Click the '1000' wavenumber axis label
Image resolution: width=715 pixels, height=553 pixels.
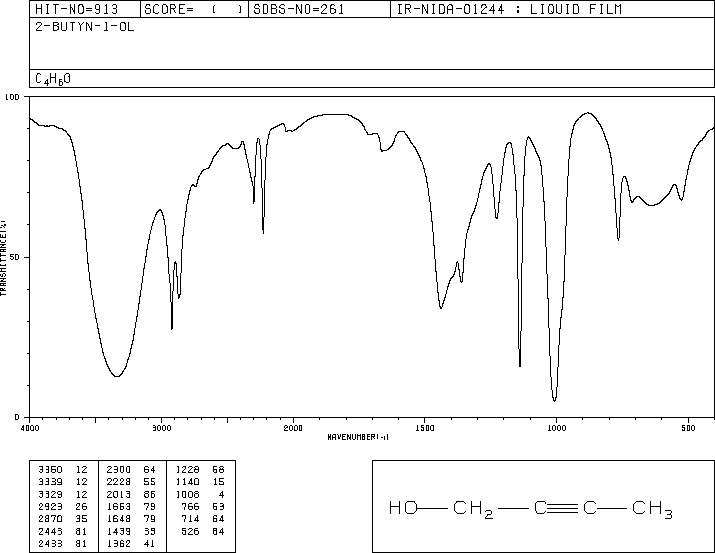pos(556,428)
